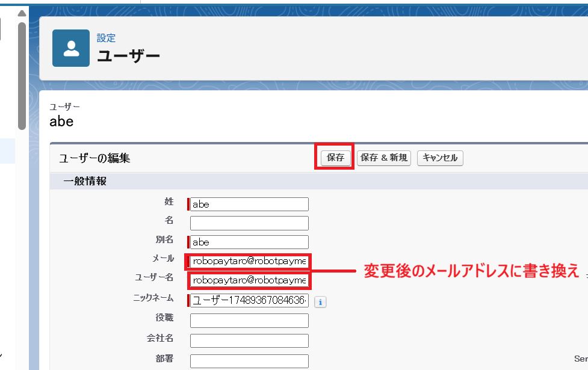Click the 保存 & 新規 button
The width and height of the screenshot is (588, 370).
tap(384, 158)
